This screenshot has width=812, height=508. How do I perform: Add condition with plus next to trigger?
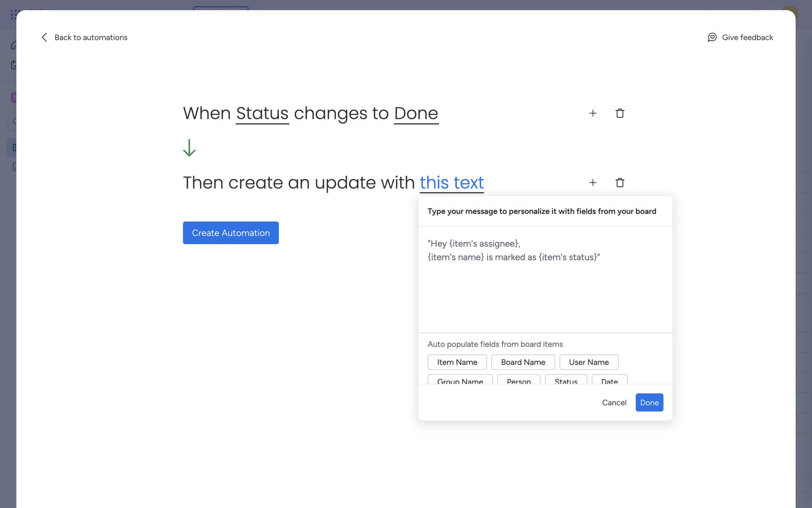click(593, 113)
